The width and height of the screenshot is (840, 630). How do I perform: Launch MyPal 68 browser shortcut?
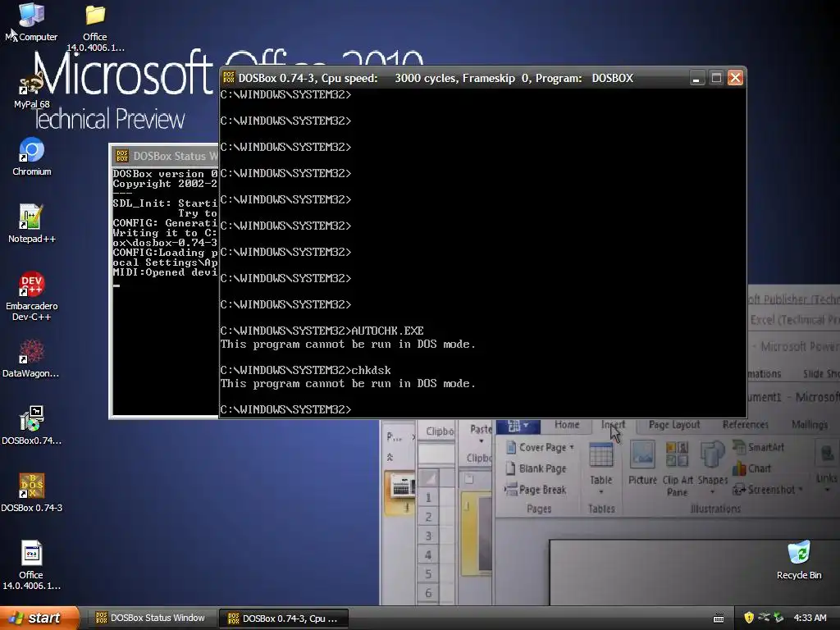32,89
